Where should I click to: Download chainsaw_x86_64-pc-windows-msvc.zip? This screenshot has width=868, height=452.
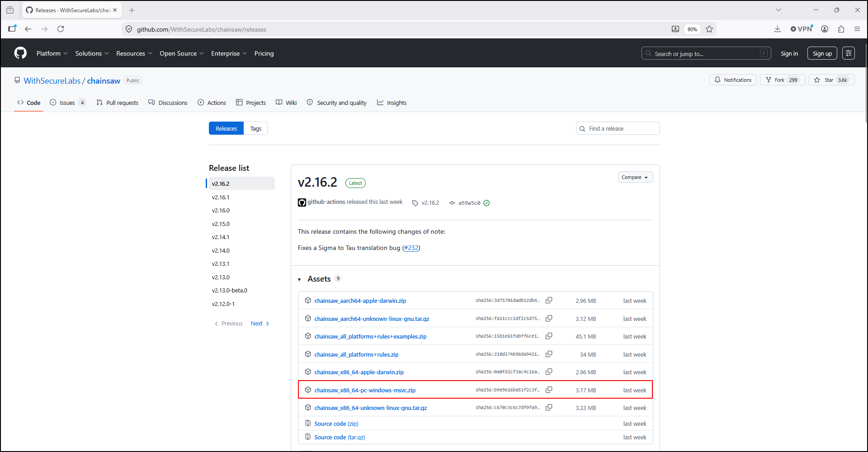click(365, 390)
